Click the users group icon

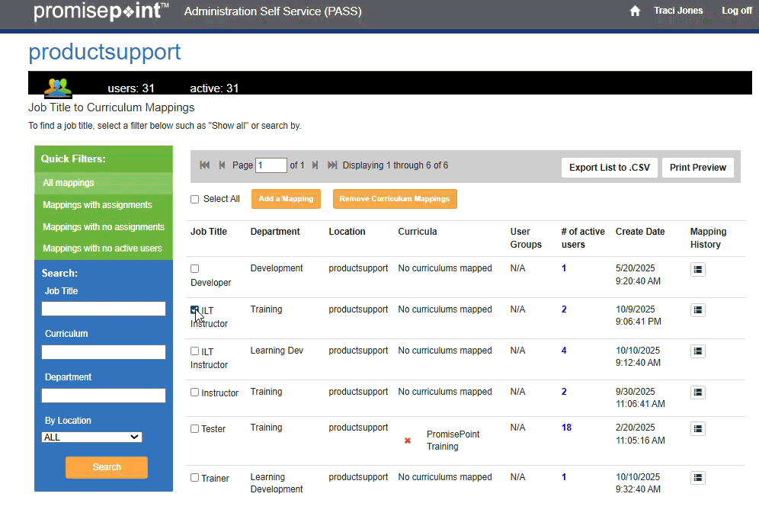point(58,87)
